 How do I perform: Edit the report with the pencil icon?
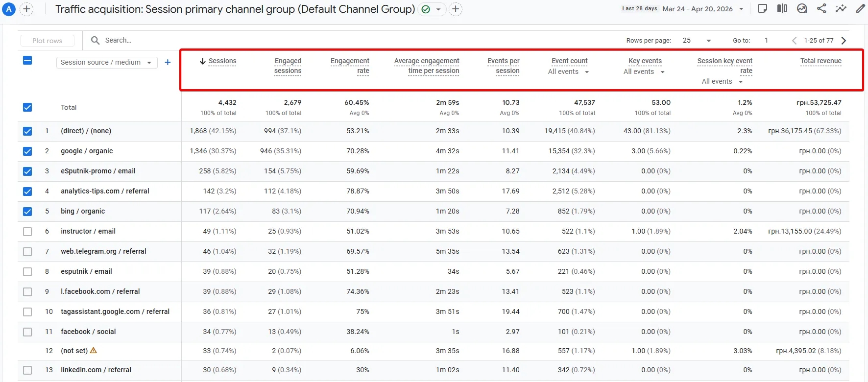(860, 8)
